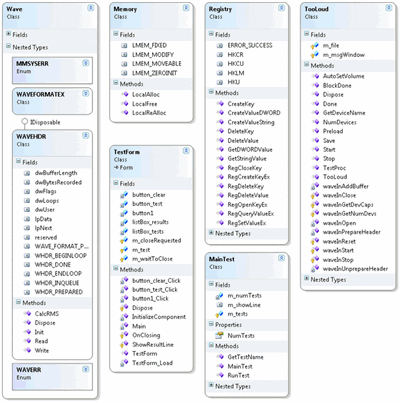Select the RegSetValueEx method
The height and width of the screenshot is (403, 400).
click(x=247, y=223)
